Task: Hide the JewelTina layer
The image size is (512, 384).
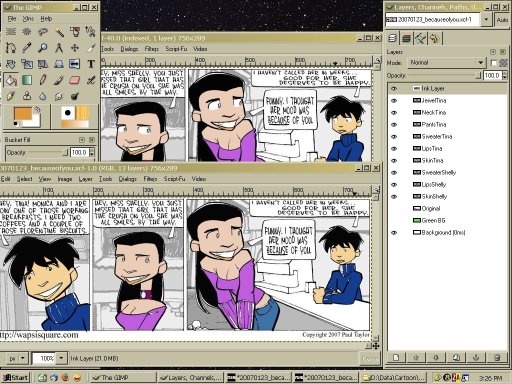Action: [394, 101]
